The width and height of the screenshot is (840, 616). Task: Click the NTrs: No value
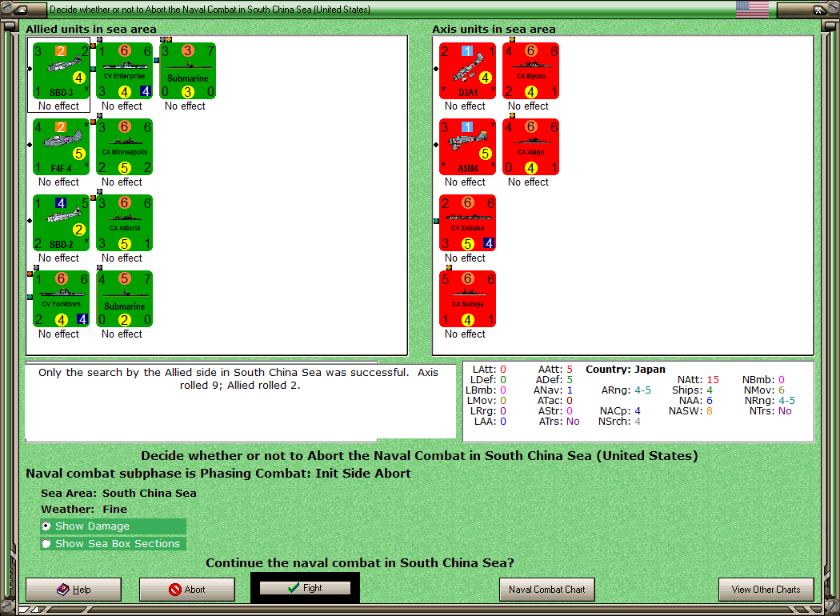pos(770,411)
